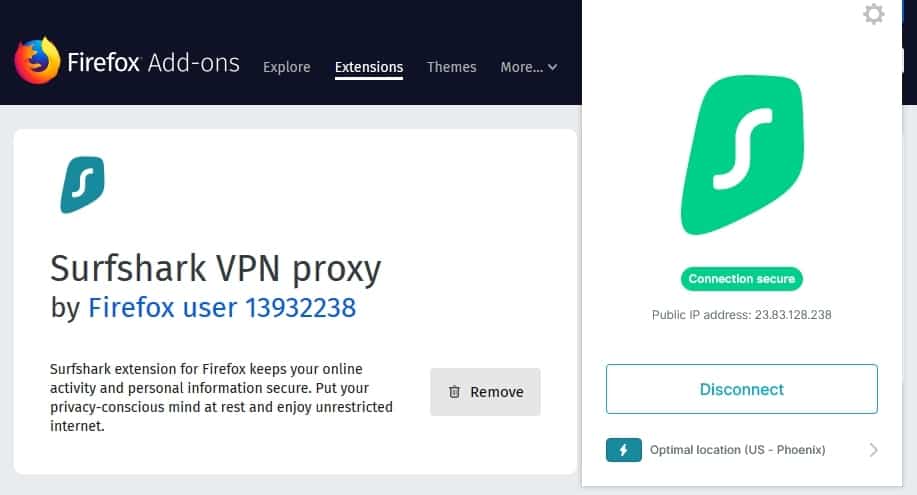The image size is (917, 495).
Task: Remove the Surfshark VPN proxy extension
Action: point(485,392)
